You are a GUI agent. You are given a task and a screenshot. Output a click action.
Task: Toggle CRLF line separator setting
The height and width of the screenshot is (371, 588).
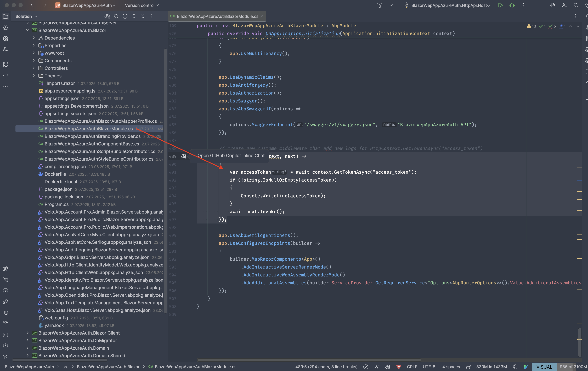(x=412, y=367)
